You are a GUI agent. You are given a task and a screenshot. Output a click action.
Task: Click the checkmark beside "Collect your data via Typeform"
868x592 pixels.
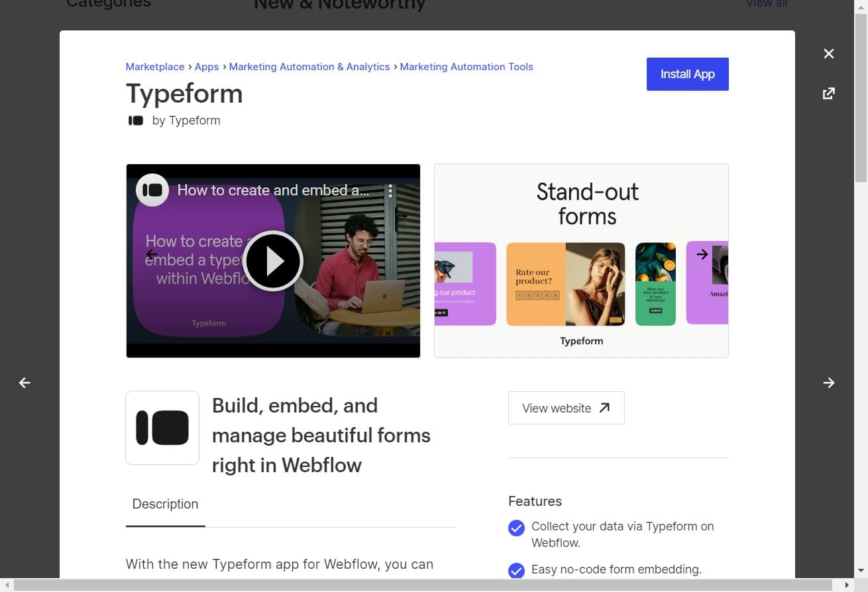(x=516, y=528)
